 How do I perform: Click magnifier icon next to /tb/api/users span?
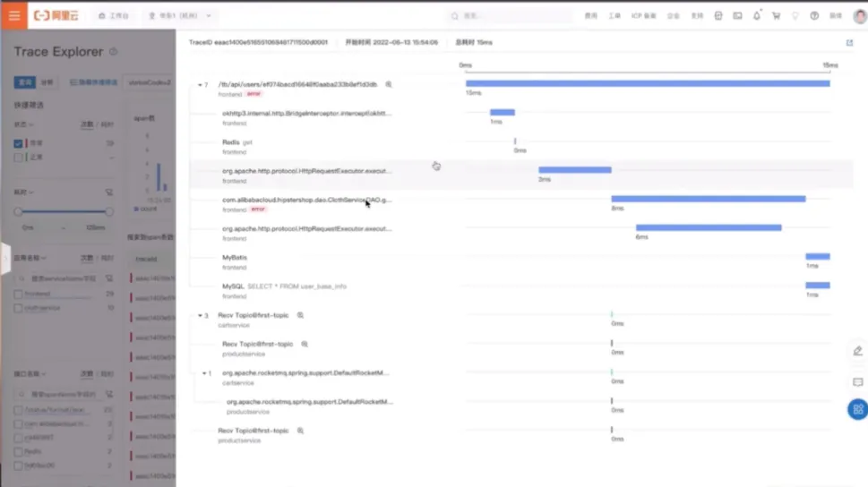click(389, 84)
